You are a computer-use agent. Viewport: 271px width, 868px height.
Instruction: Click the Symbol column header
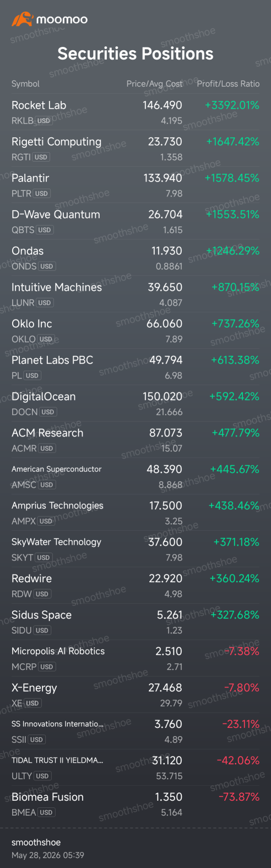coord(25,84)
